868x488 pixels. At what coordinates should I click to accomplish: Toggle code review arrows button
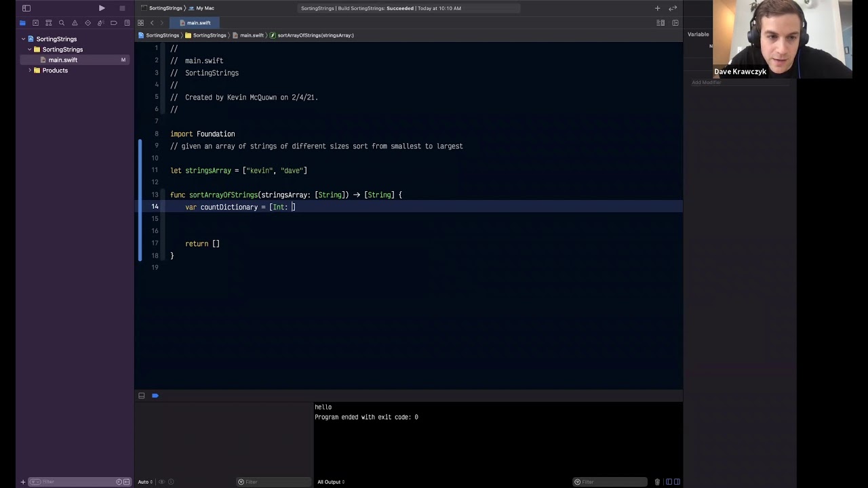click(673, 8)
